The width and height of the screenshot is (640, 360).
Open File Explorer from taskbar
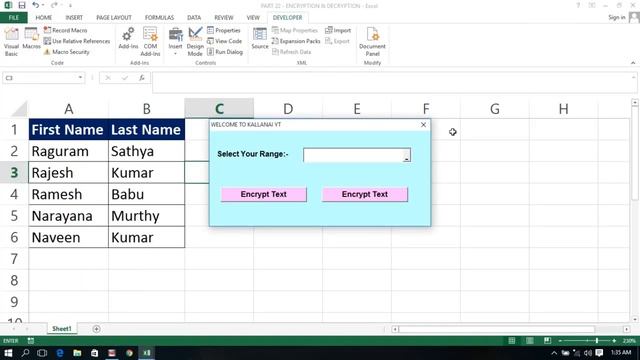click(x=77, y=353)
